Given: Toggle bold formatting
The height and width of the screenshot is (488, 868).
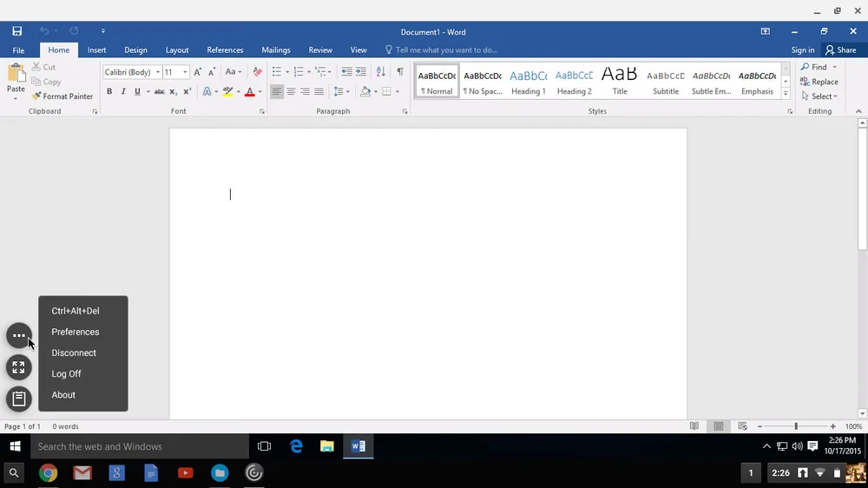Looking at the screenshot, I should point(109,91).
